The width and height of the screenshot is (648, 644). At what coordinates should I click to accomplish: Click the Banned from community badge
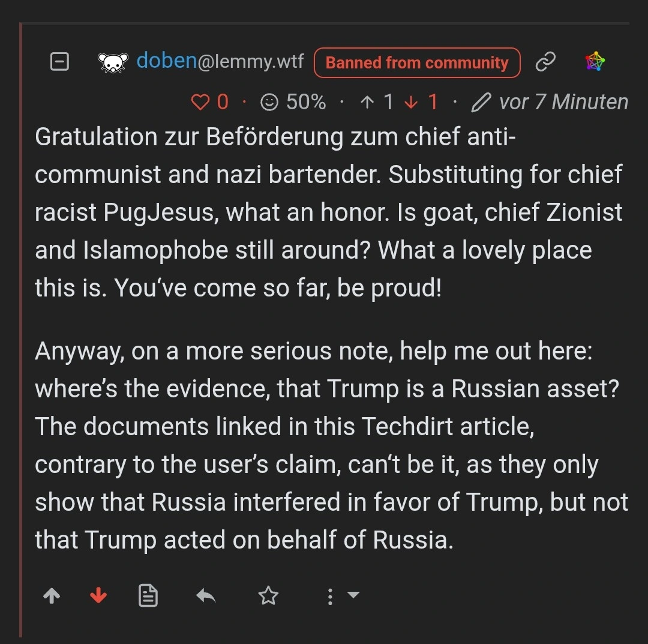(416, 63)
